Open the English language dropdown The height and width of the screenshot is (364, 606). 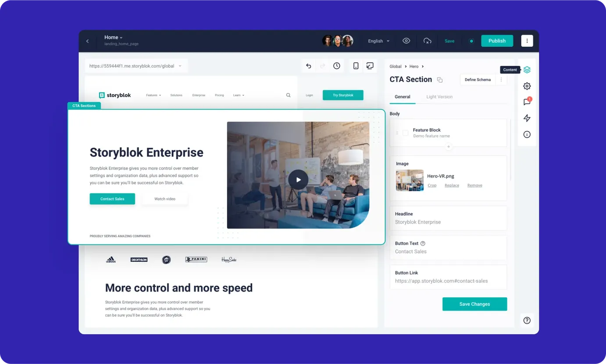(379, 41)
